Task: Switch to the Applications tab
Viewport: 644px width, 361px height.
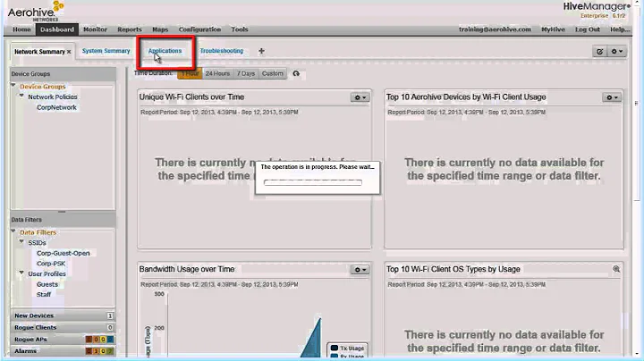Action: point(165,51)
